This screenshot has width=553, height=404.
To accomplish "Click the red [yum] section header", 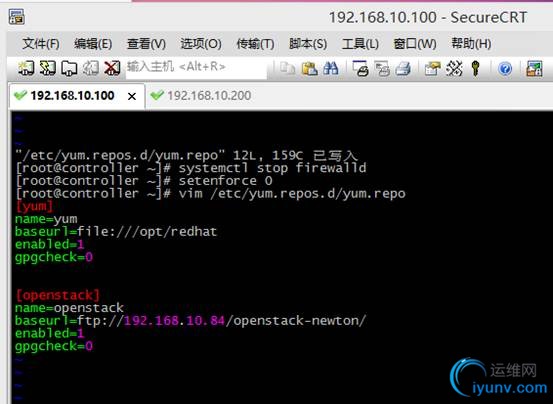I will click(34, 206).
